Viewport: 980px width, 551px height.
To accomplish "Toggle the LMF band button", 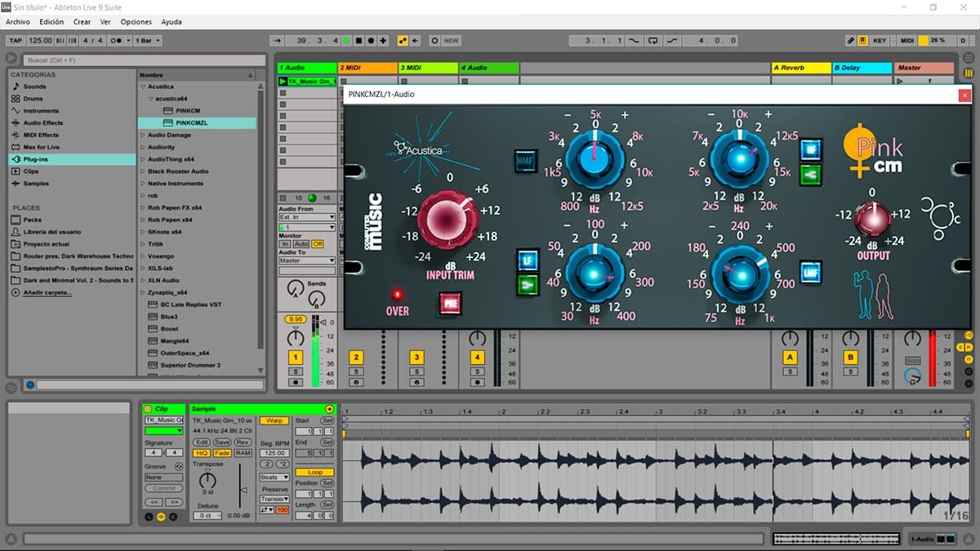I will pyautogui.click(x=811, y=273).
